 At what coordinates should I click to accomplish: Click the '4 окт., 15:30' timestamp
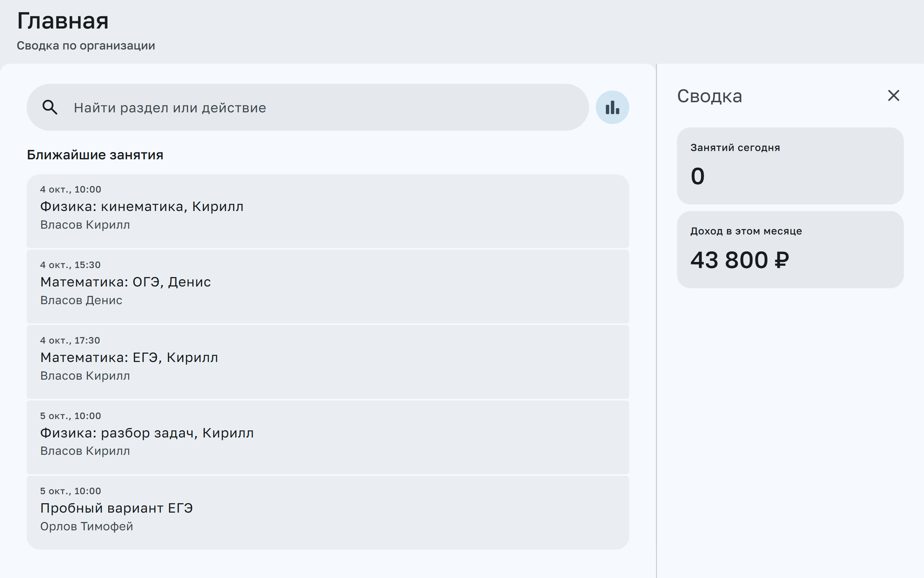pyautogui.click(x=70, y=265)
